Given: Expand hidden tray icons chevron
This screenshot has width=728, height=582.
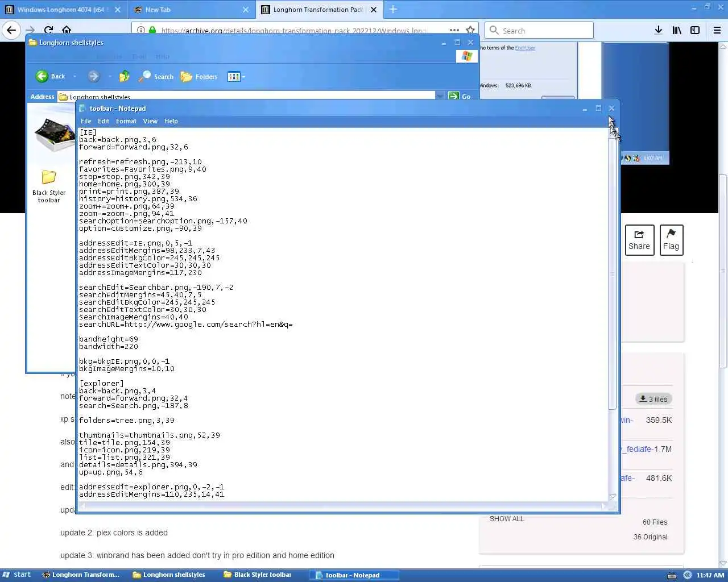Looking at the screenshot, I should (687, 575).
